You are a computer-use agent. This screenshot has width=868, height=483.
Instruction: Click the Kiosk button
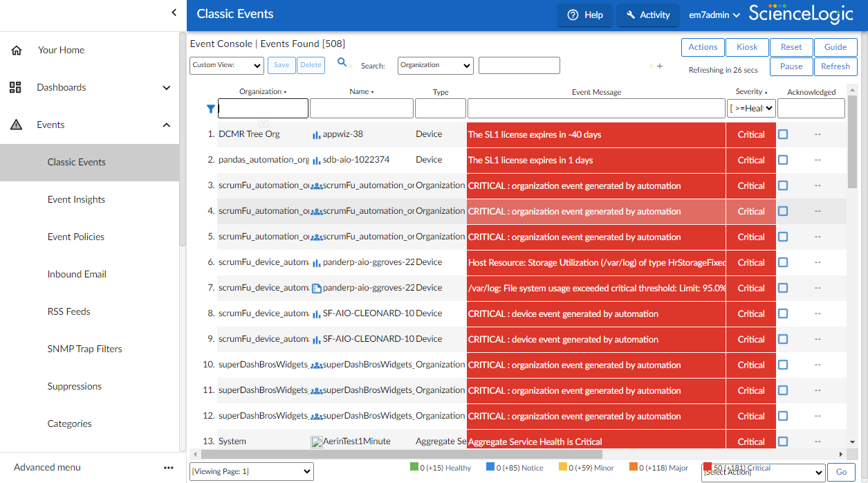coord(747,47)
